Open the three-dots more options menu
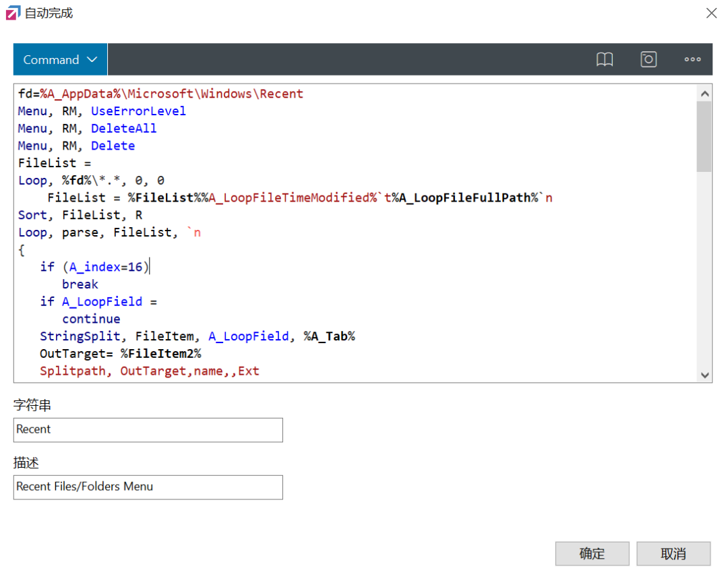 click(692, 59)
